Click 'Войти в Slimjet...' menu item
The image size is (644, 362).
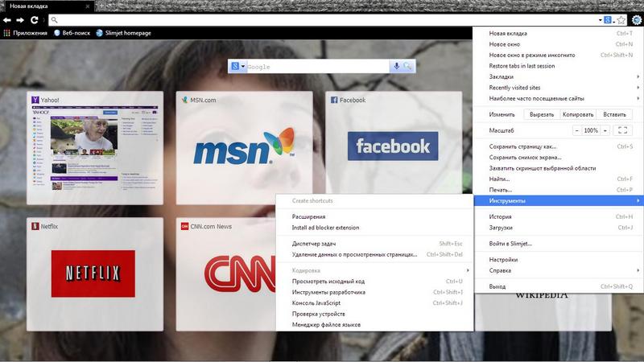click(x=559, y=244)
